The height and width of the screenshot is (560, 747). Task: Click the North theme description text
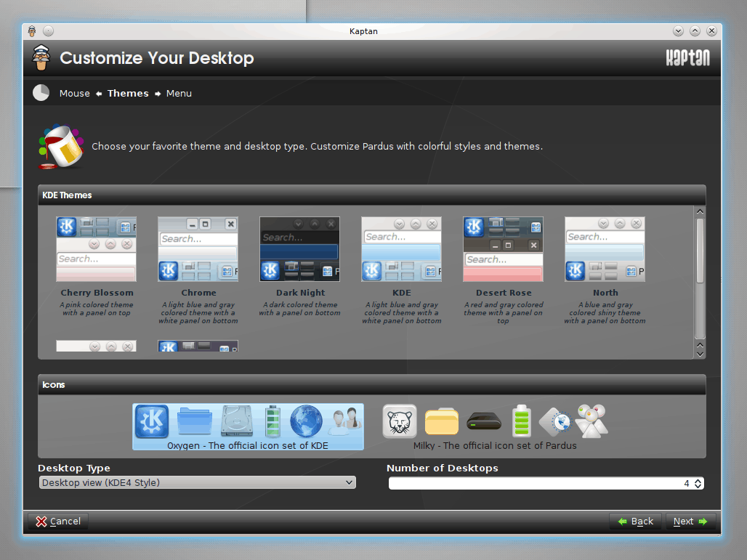605,313
